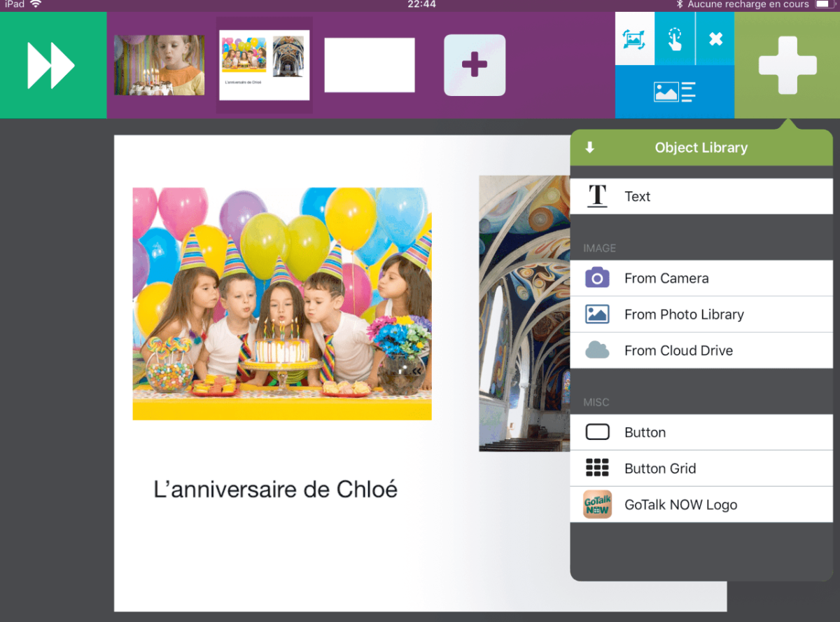Add a new slide with purple plus
The width and height of the screenshot is (840, 622).
click(x=475, y=65)
